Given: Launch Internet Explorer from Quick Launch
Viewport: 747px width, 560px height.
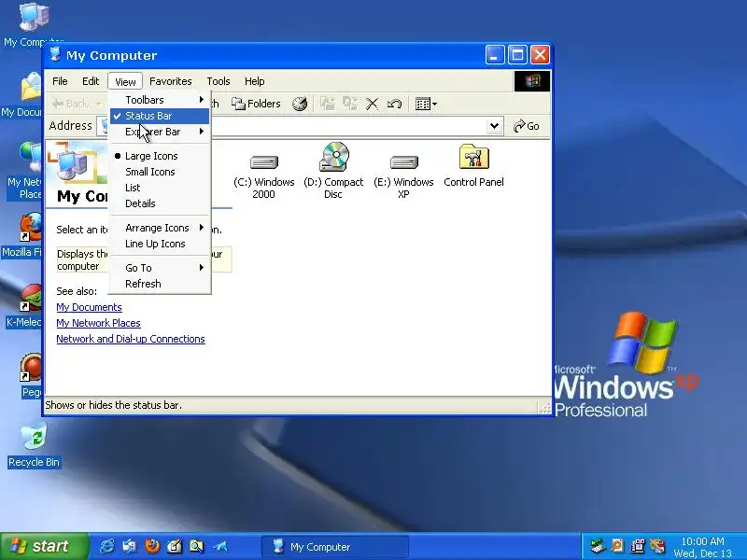Looking at the screenshot, I should (x=106, y=546).
